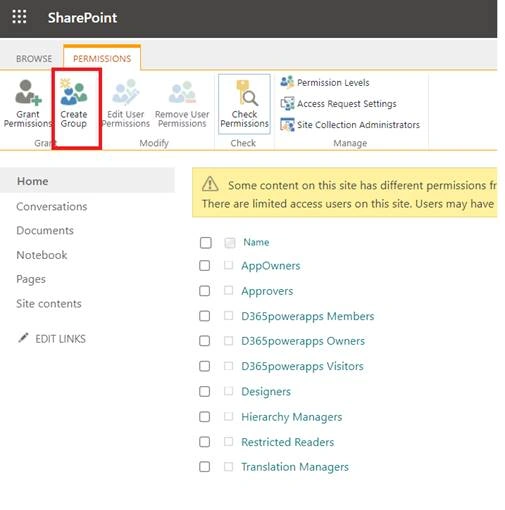Toggle the select-all checkbox next to Name
505x510 pixels.
[206, 243]
